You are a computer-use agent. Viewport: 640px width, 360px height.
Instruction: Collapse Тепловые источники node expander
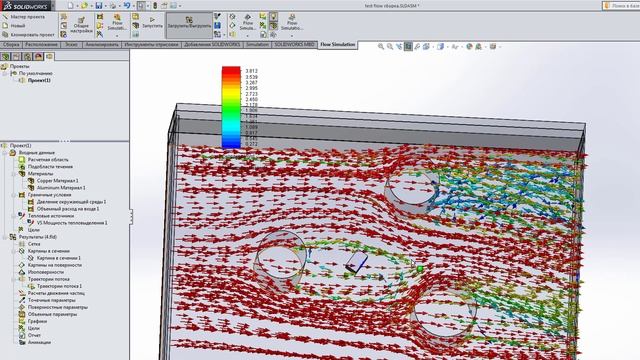pyautogui.click(x=14, y=216)
